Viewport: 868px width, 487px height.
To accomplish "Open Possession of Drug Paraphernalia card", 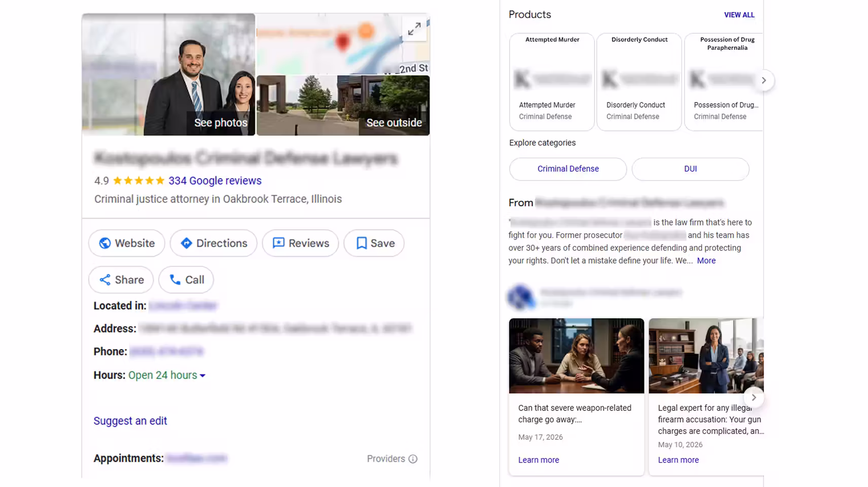I will (724, 82).
